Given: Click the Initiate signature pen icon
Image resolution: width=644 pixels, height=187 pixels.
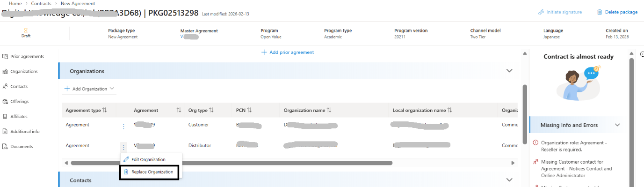Looking at the screenshot, I should (541, 12).
